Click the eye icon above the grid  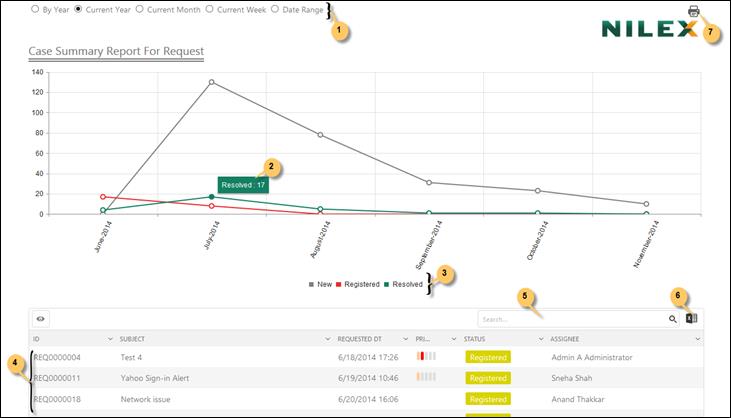click(41, 319)
